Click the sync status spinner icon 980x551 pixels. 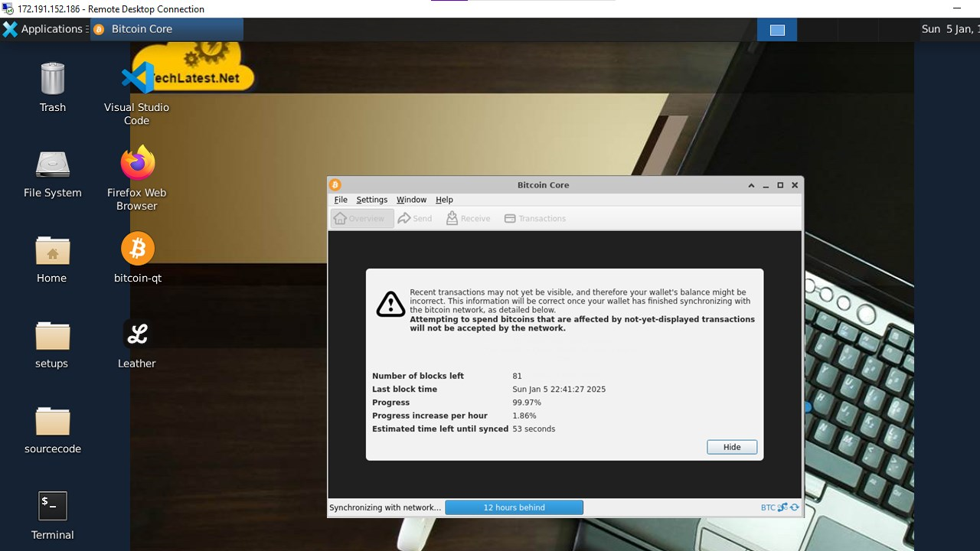pos(795,507)
